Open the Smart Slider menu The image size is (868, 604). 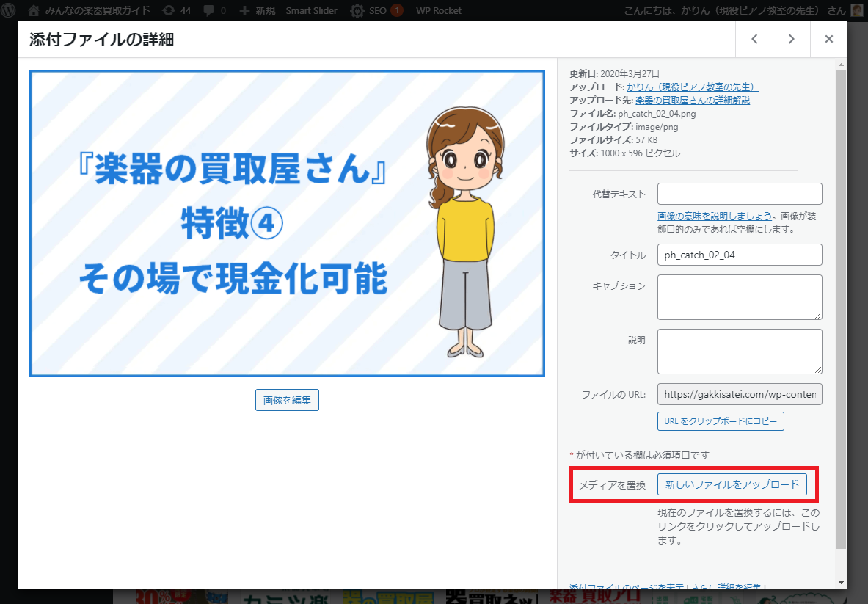pyautogui.click(x=311, y=10)
